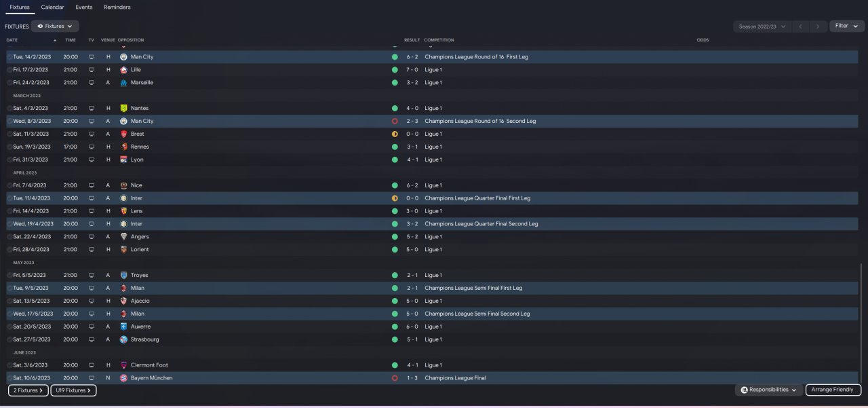The height and width of the screenshot is (408, 868).
Task: Click the Arrange Friendly button
Action: click(833, 390)
